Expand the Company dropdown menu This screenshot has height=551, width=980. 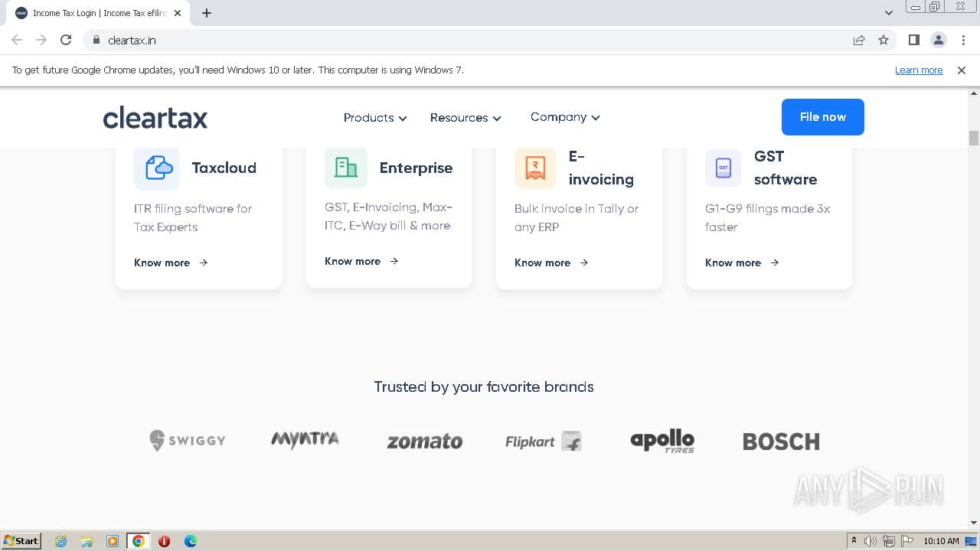coord(565,117)
